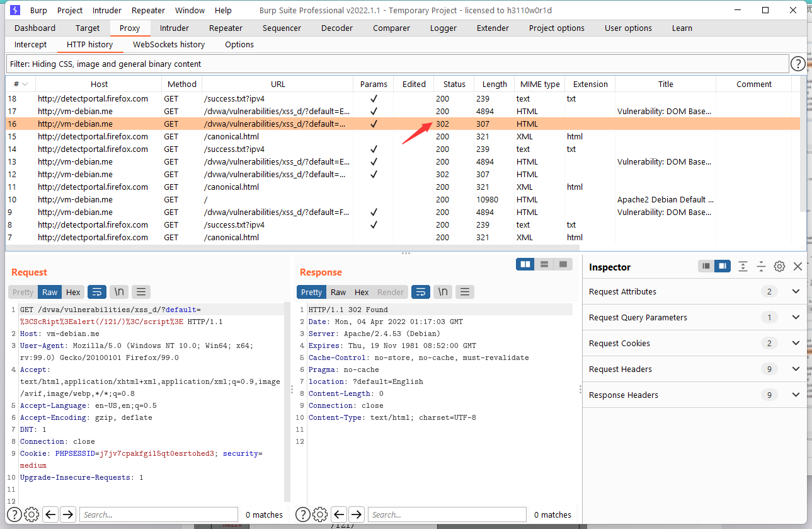Screen dimensions: 812x529
Task: Select side-by-side request/response layout
Action: click(525, 264)
